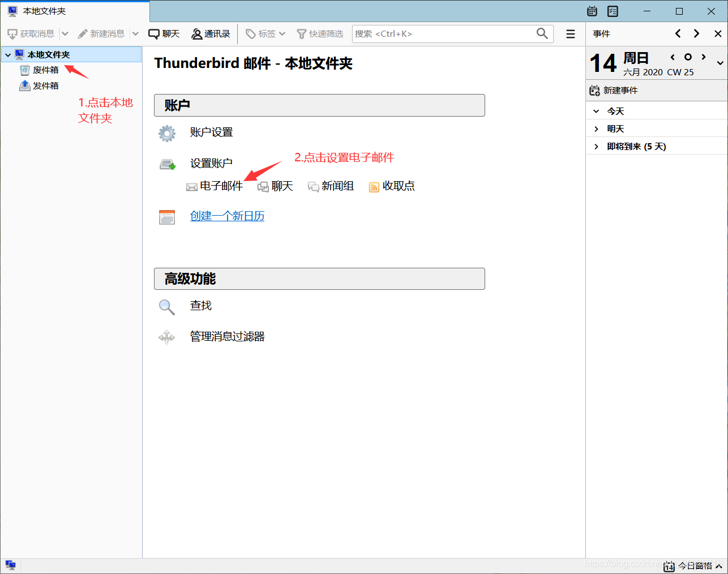
Task: Set up a 新闻组 newsgroup account
Action: tap(331, 186)
